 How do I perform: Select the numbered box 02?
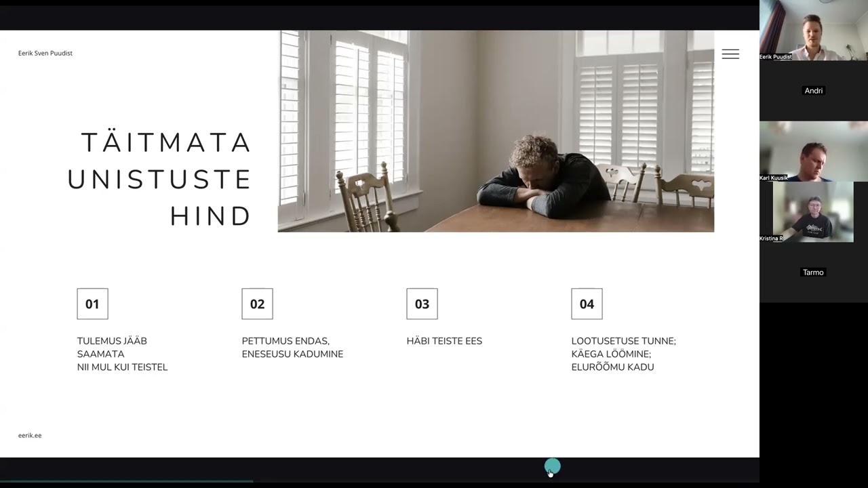[257, 304]
